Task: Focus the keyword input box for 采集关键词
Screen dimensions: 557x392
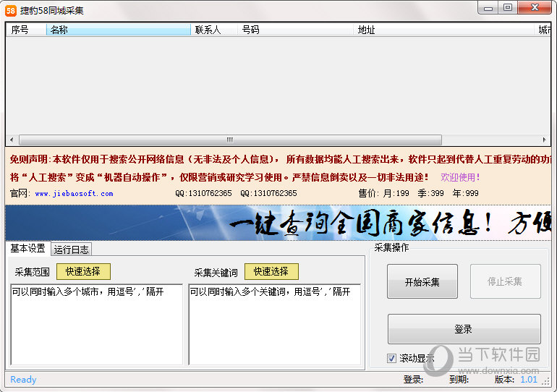Action: pyautogui.click(x=275, y=325)
